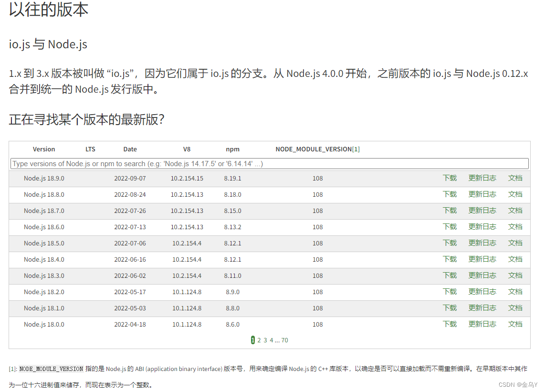Viewport: 545px width, 392px height.
Task: View 更新日志 for Node.js 18.3.0
Action: (482, 275)
